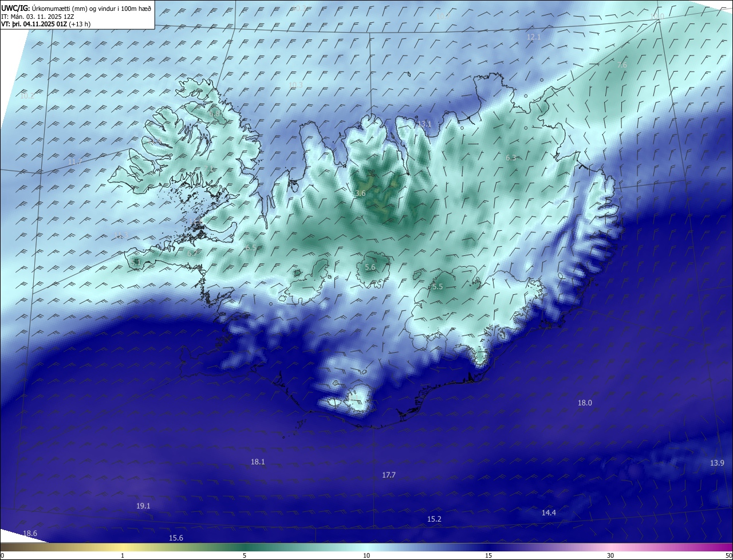This screenshot has height=560, width=733.
Task: Click the colour-scale label 30
Action: pyautogui.click(x=610, y=555)
